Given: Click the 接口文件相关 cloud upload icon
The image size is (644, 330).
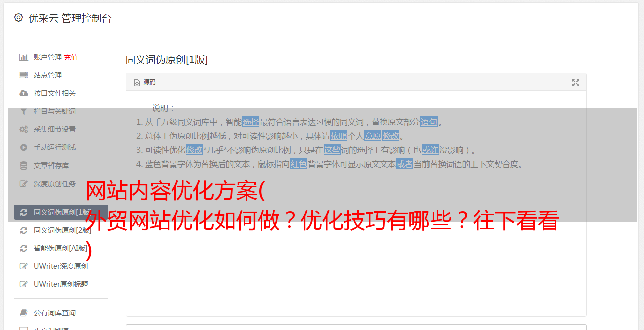Looking at the screenshot, I should [23, 93].
